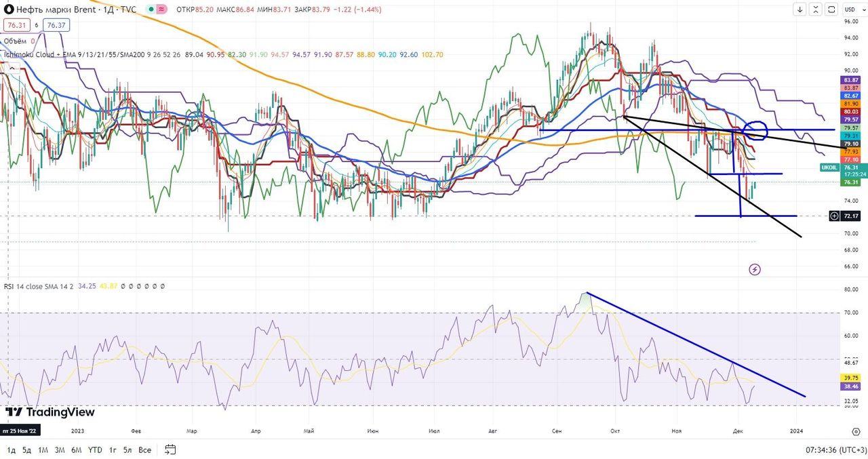Click the red 76.31 sell price button

14,25
